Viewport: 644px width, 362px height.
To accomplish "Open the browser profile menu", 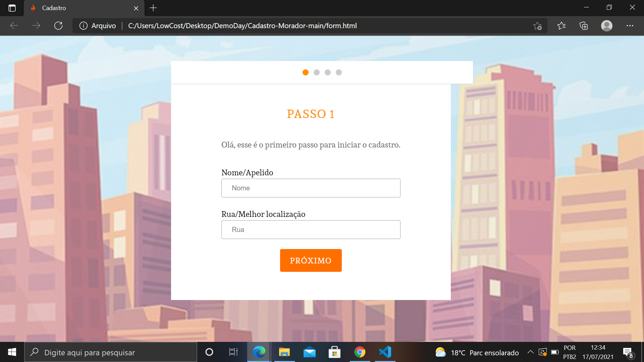I will click(607, 26).
